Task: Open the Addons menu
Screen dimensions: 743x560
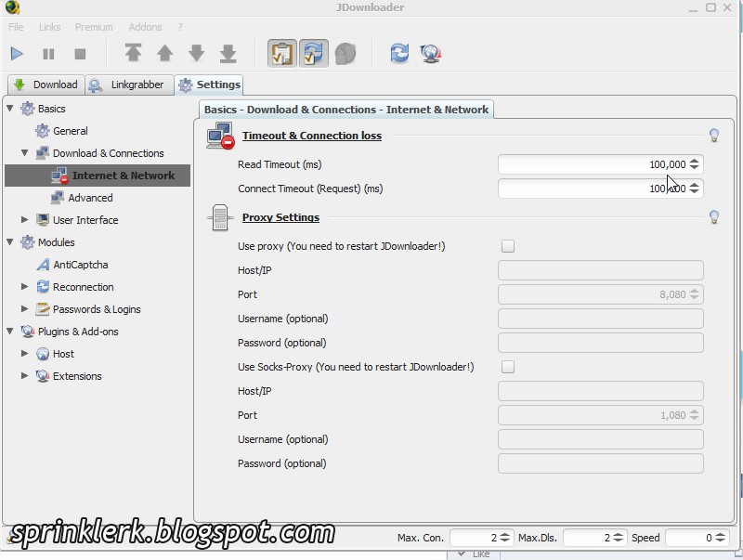Action: (x=145, y=27)
